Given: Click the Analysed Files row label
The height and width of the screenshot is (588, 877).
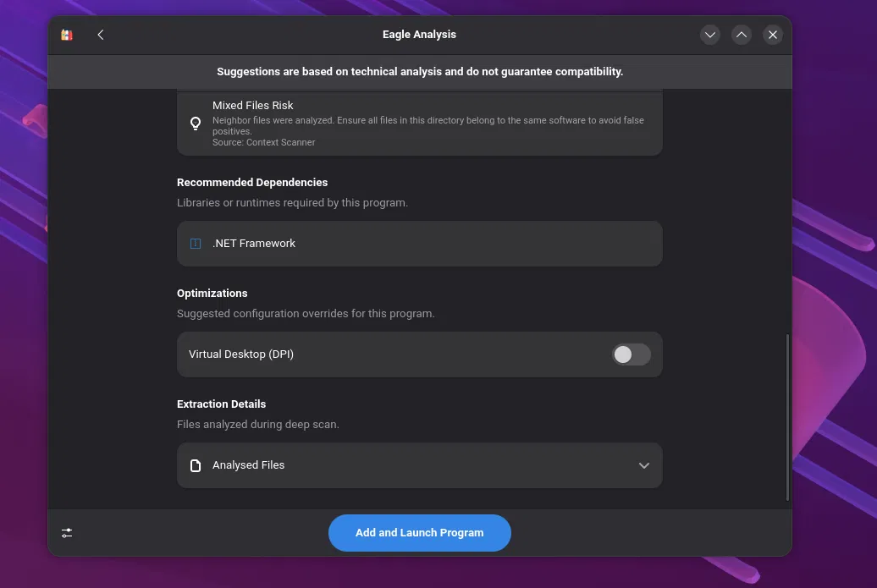Looking at the screenshot, I should tap(248, 465).
